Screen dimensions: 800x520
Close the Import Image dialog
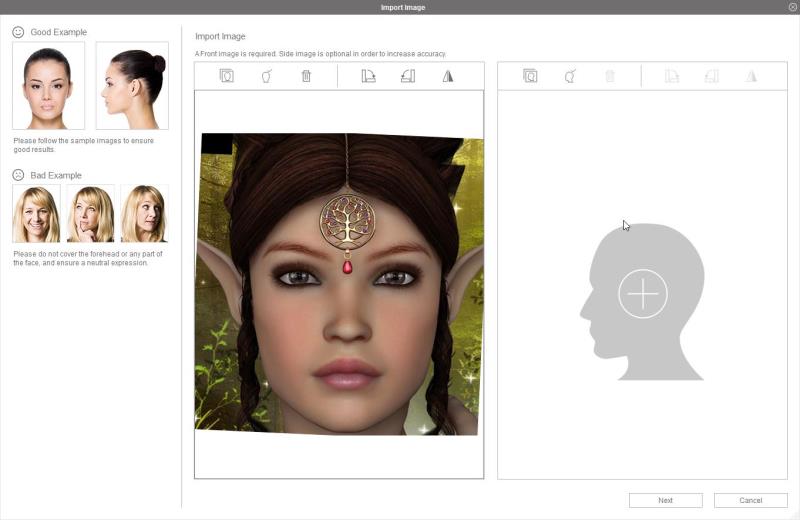792,7
